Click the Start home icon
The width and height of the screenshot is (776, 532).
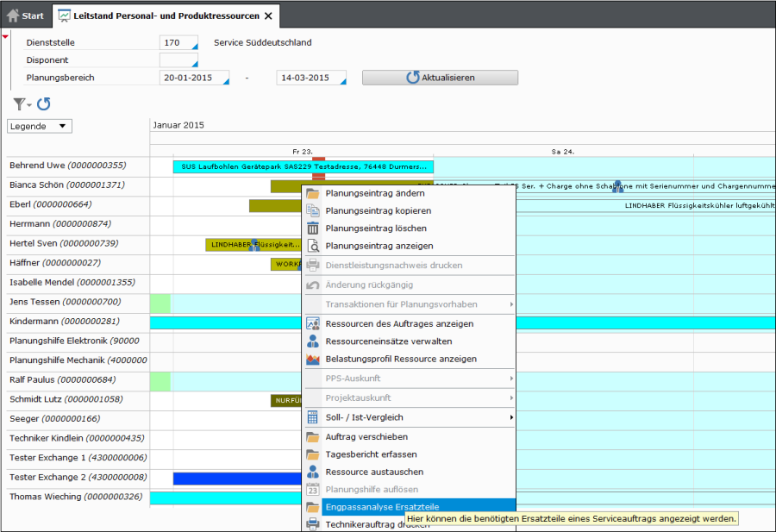[x=14, y=16]
